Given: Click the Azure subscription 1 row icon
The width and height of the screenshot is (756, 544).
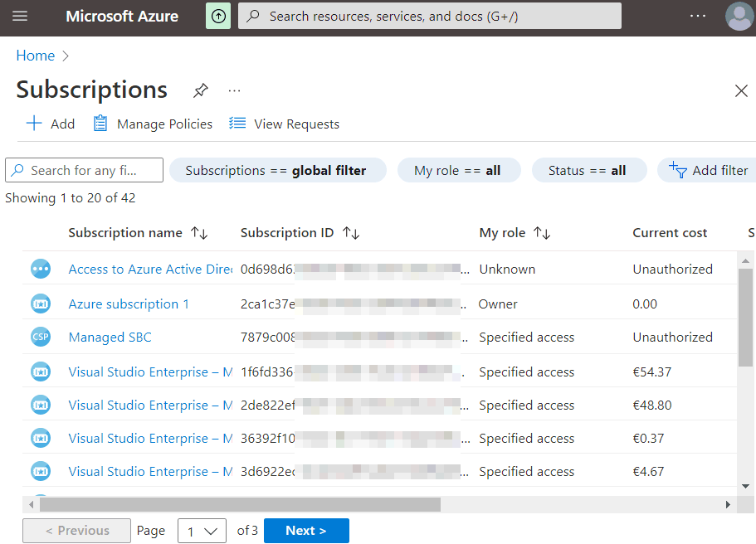Looking at the screenshot, I should tap(41, 304).
